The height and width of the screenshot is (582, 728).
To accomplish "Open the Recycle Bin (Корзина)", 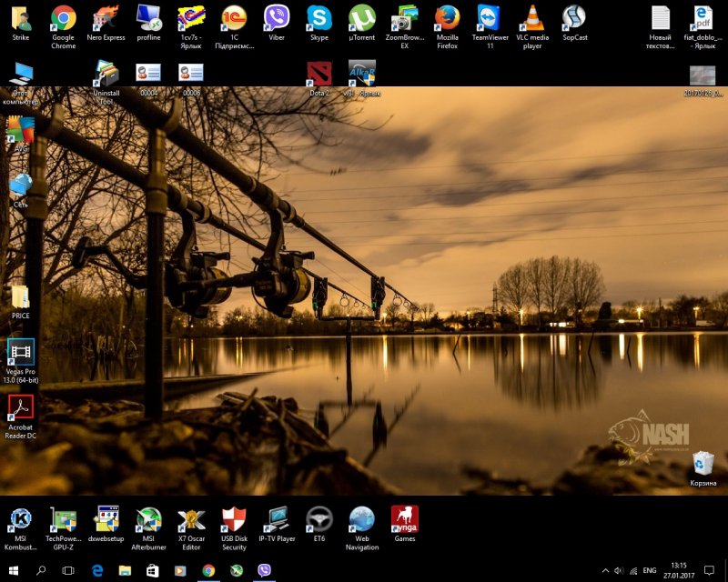I will (x=703, y=464).
